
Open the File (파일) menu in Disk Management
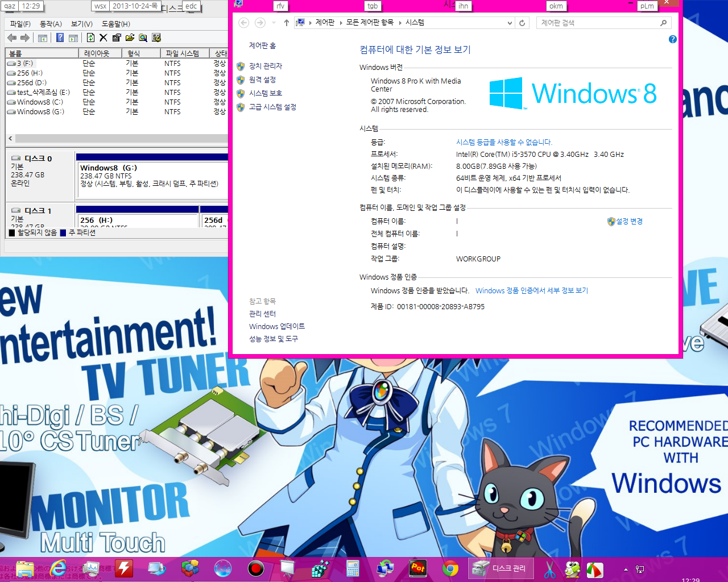20,24
